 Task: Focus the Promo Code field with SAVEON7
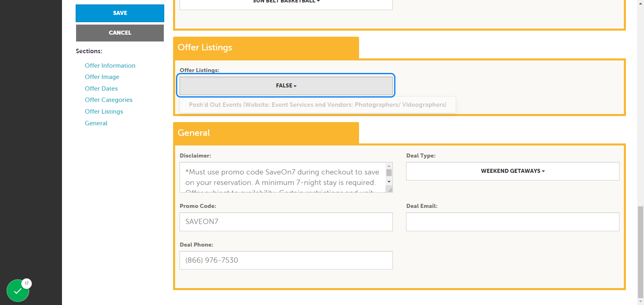pos(286,222)
